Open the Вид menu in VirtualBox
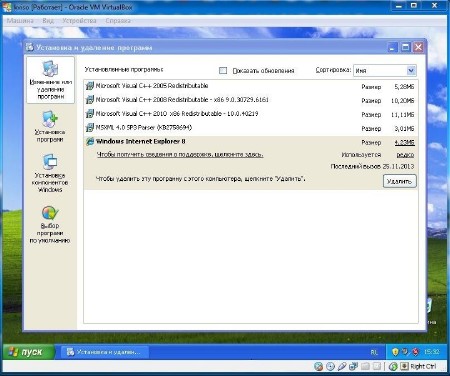Image resolution: width=450 pixels, height=376 pixels. (x=48, y=21)
